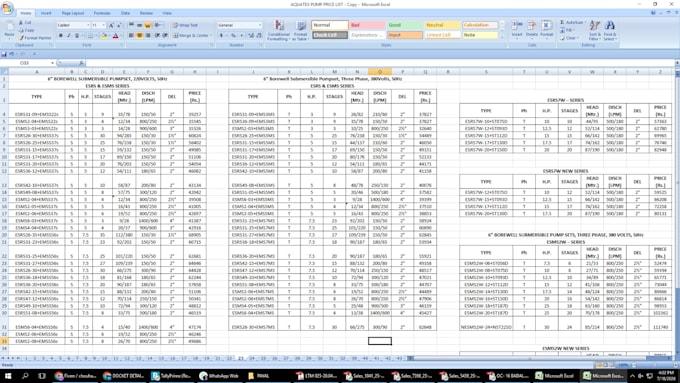The width and height of the screenshot is (680, 383).
Task: Click Merge & Center button
Action: 191,36
